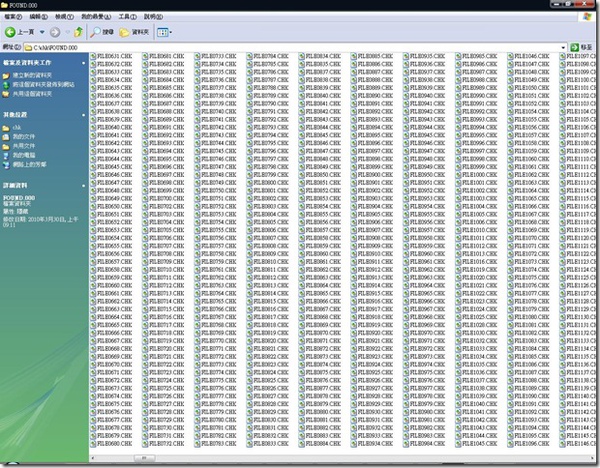This screenshot has height=468, width=600.
Task: Open the 檔案 menu
Action: point(13,17)
